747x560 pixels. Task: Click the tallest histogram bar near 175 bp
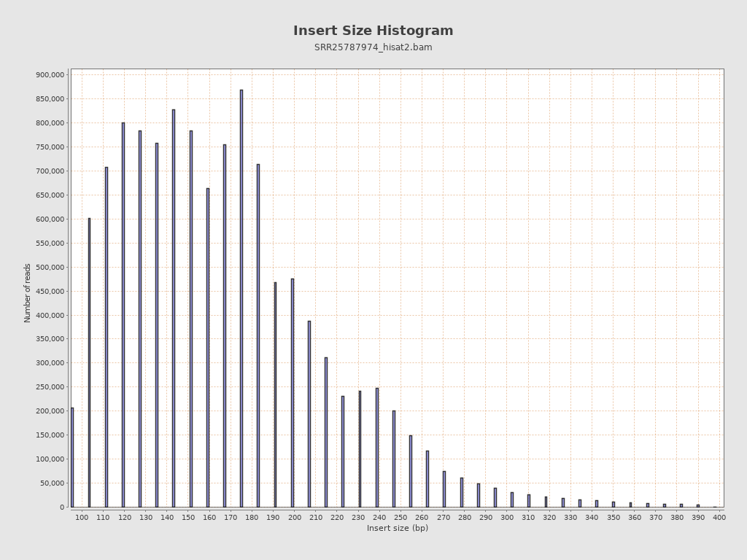pos(241,299)
